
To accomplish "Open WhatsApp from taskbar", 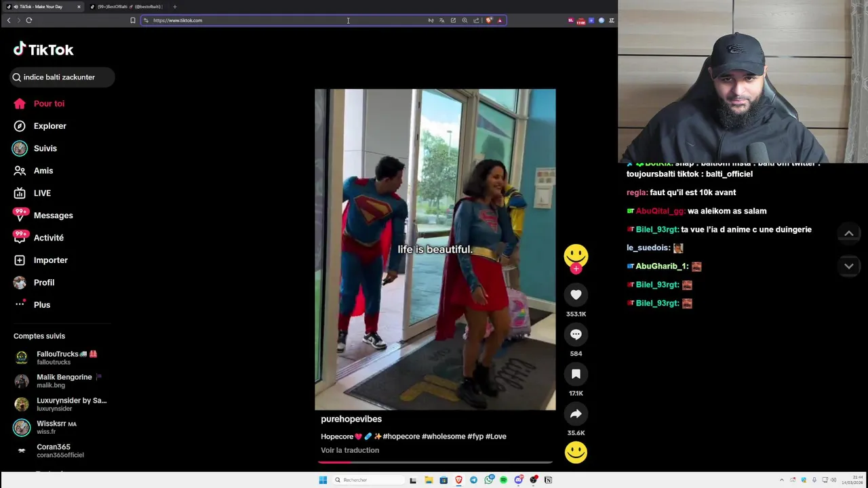I will [x=489, y=480].
